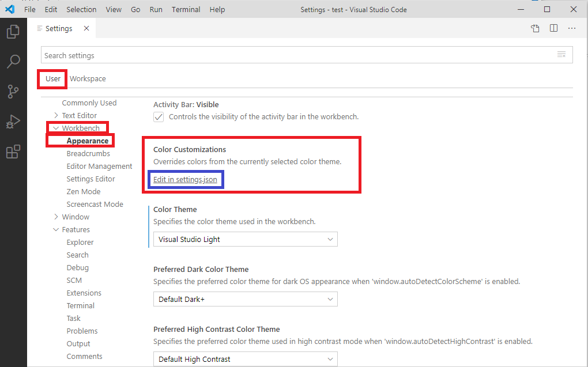The height and width of the screenshot is (367, 588).
Task: Click Edit in settings.json link
Action: pos(185,180)
